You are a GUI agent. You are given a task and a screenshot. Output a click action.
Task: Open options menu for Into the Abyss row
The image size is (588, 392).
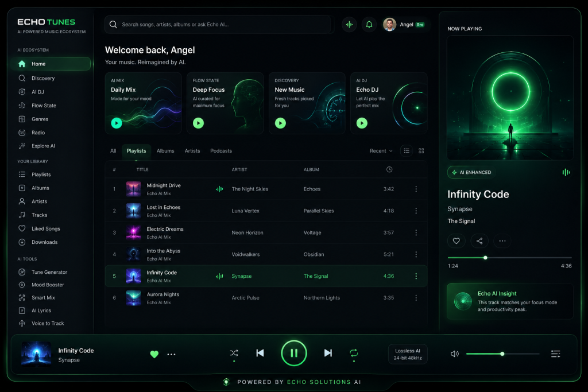point(416,254)
